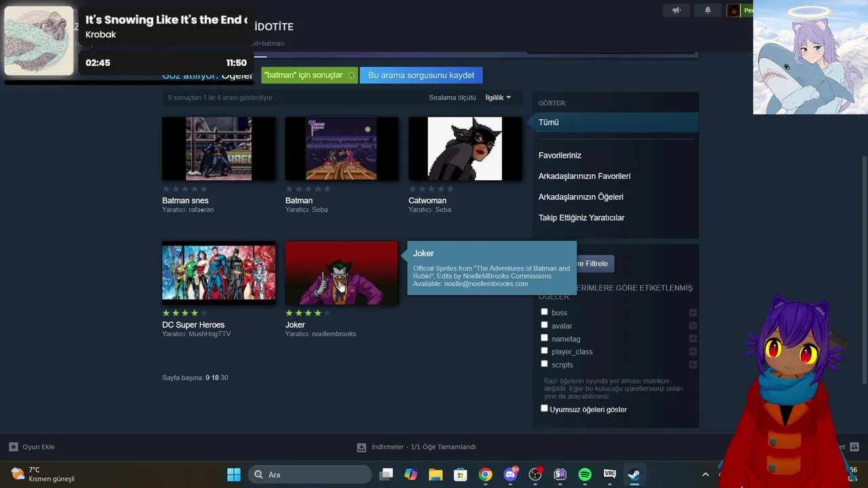Viewport: 868px width, 488px height.
Task: Click the Krobak album art in the overlay
Action: [x=39, y=41]
